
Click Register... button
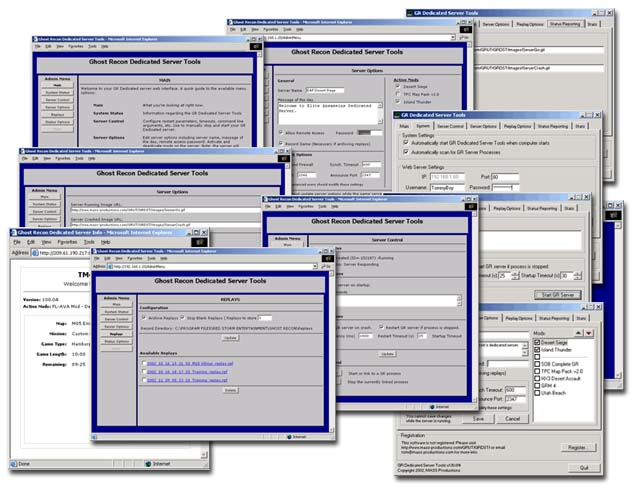tap(577, 448)
